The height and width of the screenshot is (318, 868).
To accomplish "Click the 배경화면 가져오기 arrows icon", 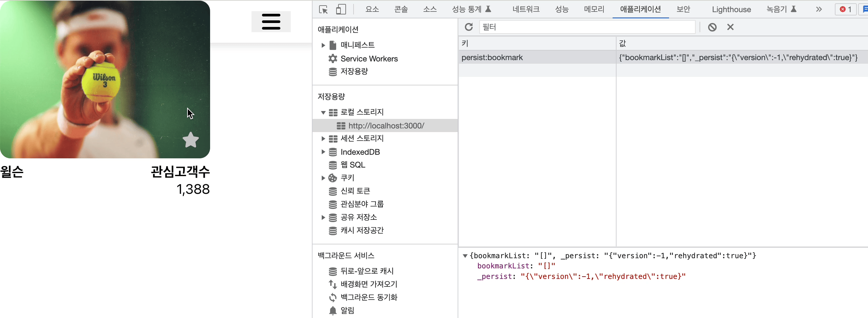I will 333,284.
